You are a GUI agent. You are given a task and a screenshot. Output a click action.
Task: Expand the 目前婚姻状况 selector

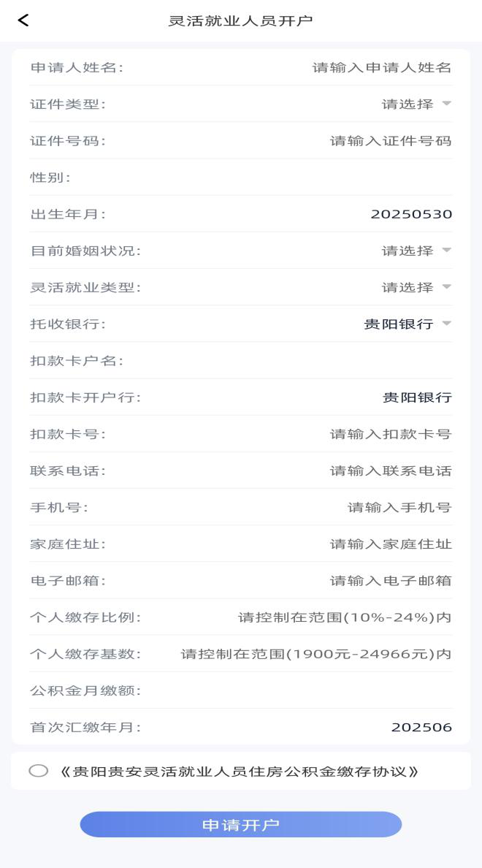click(x=416, y=251)
